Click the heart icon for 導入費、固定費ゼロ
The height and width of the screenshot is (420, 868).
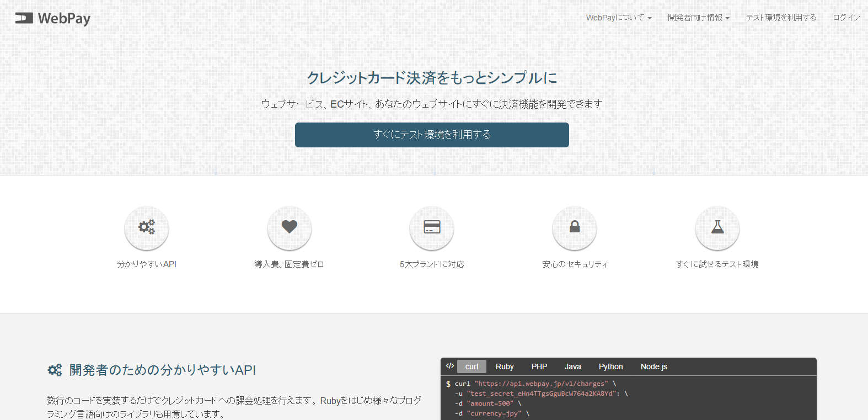click(290, 227)
